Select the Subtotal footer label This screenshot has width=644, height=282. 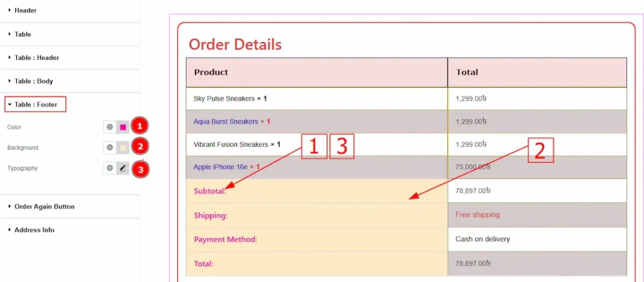click(210, 191)
